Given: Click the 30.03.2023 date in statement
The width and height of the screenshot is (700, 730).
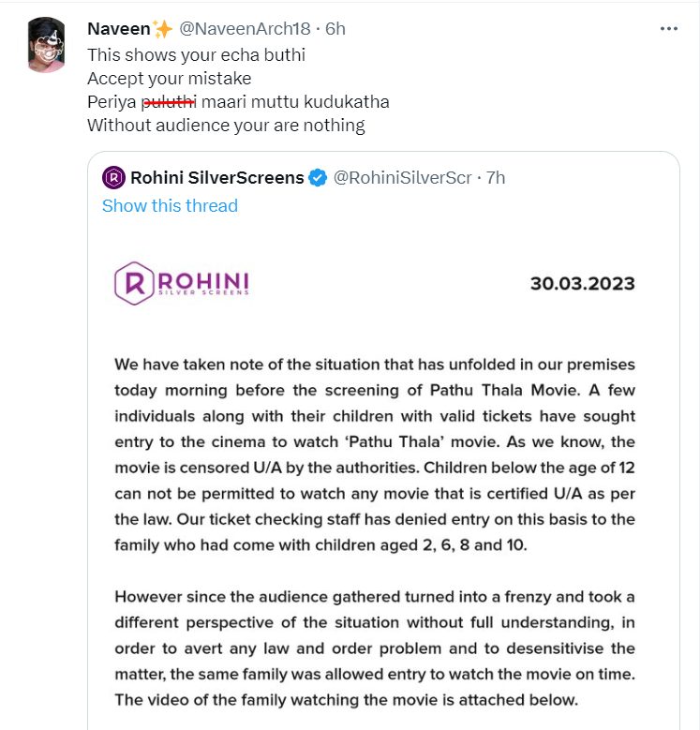Looking at the screenshot, I should click(x=583, y=284).
